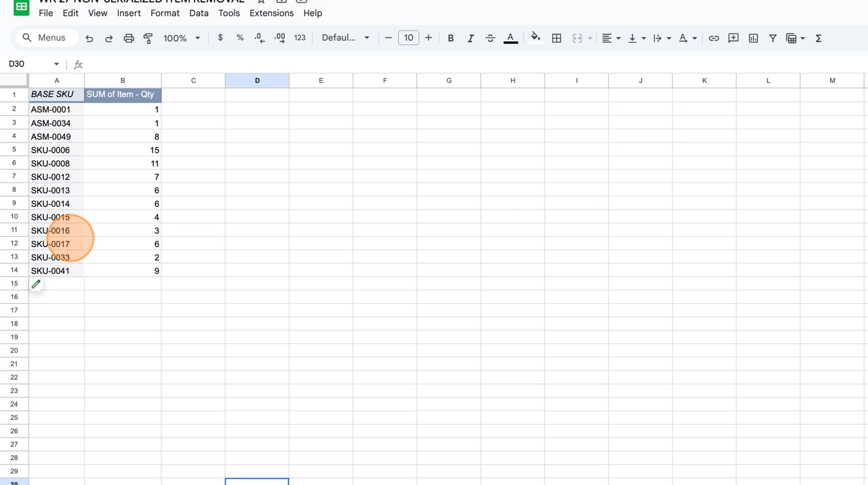This screenshot has height=485, width=868.
Task: Expand the Name box dropdown arrow
Action: pos(56,64)
